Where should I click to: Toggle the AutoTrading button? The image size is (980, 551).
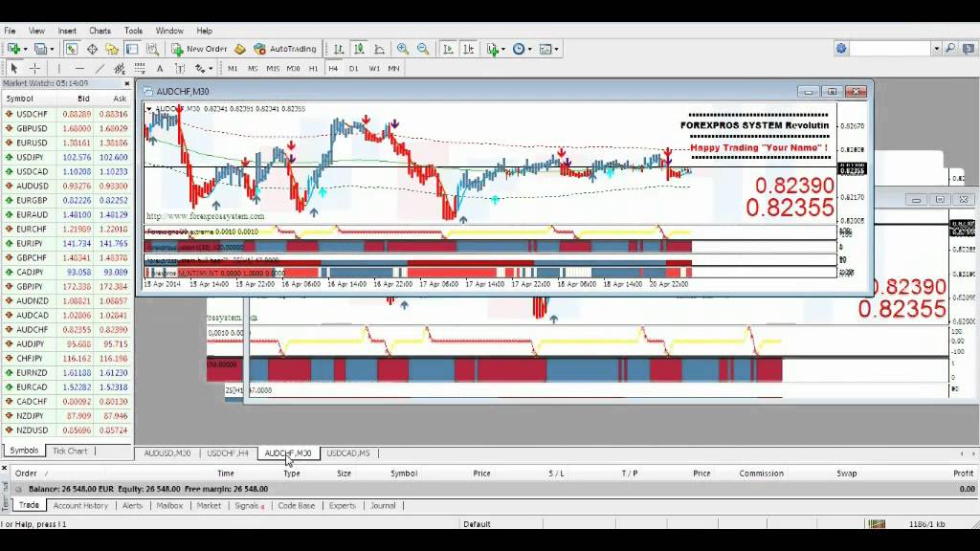pos(285,49)
